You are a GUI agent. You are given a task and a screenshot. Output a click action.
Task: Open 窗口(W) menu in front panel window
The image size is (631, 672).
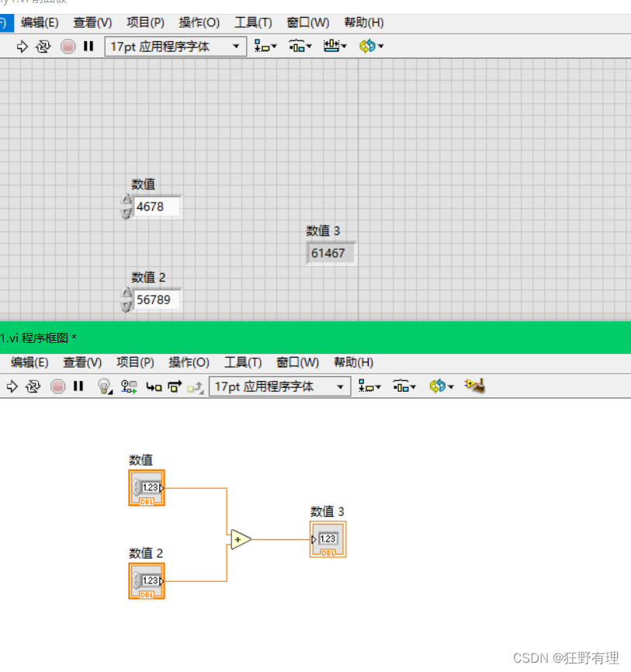coord(308,23)
